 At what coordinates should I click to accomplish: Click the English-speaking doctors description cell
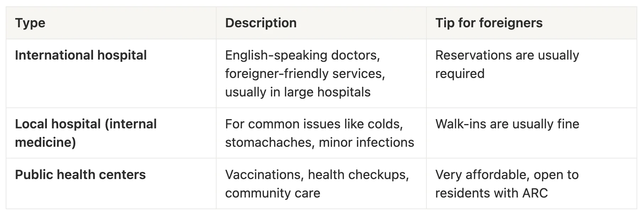(302, 55)
